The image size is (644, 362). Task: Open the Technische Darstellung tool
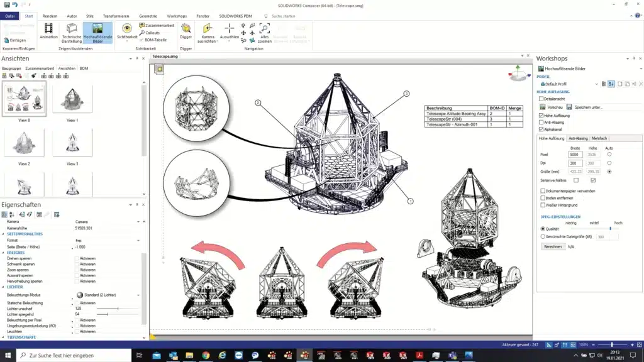coord(73,30)
